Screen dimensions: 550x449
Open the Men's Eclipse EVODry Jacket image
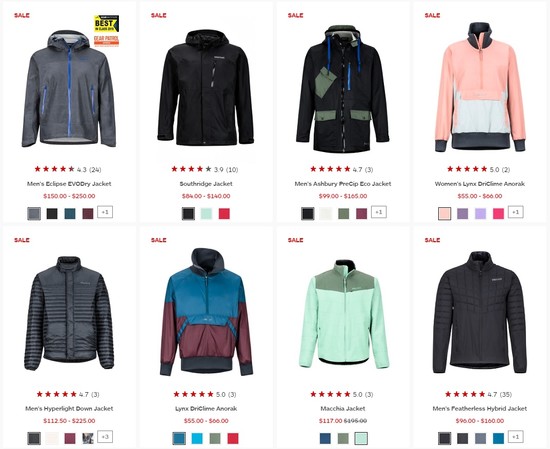[x=69, y=88]
